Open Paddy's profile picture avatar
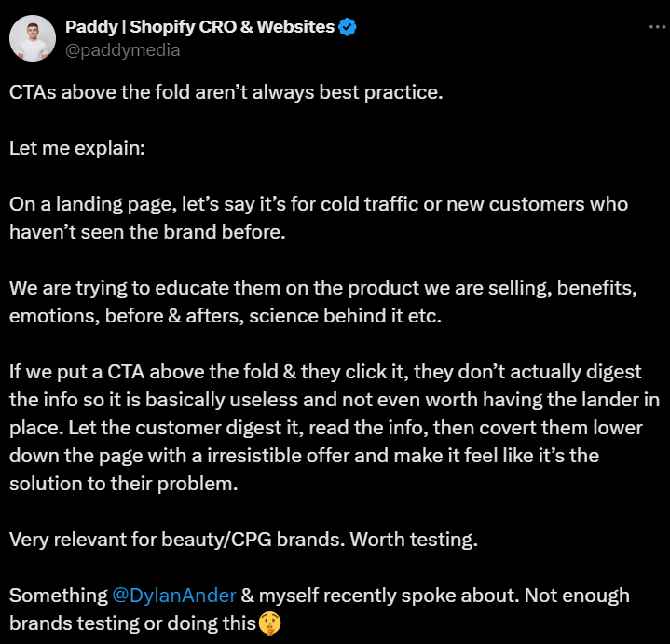The image size is (670, 644). [33, 38]
